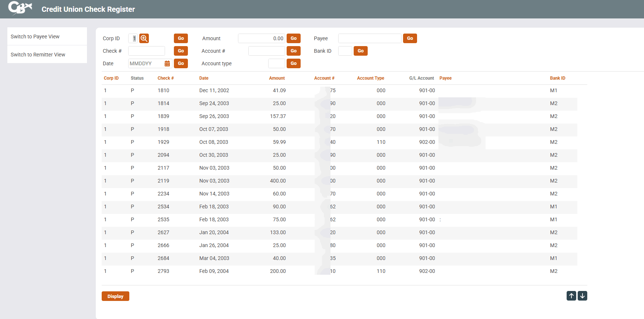Select check number 1918 cell

(164, 129)
